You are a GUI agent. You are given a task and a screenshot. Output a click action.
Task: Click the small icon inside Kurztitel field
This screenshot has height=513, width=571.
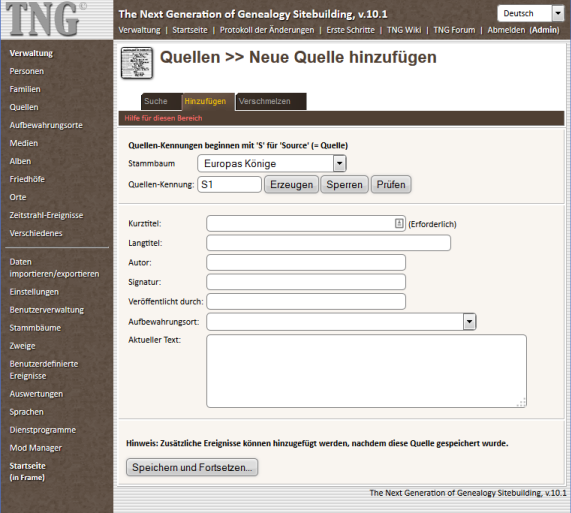[x=399, y=223]
